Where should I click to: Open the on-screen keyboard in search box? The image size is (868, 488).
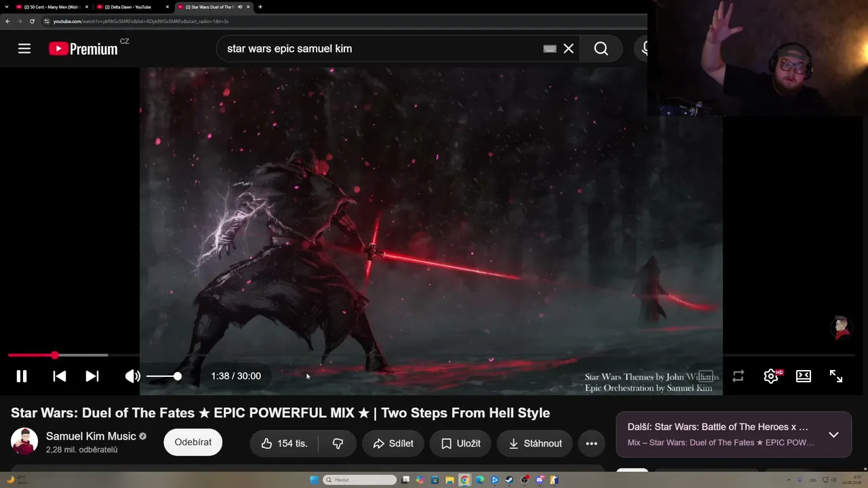click(550, 48)
